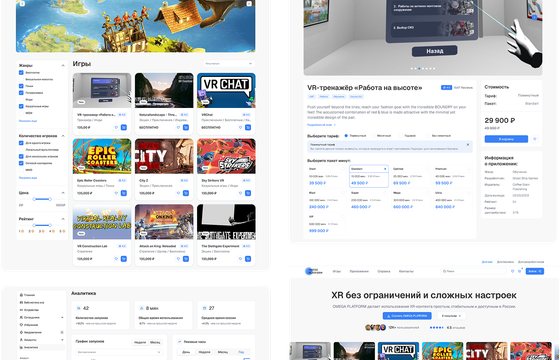Click the Цена range slider track
The height and width of the screenshot is (360, 560).
click(42, 199)
